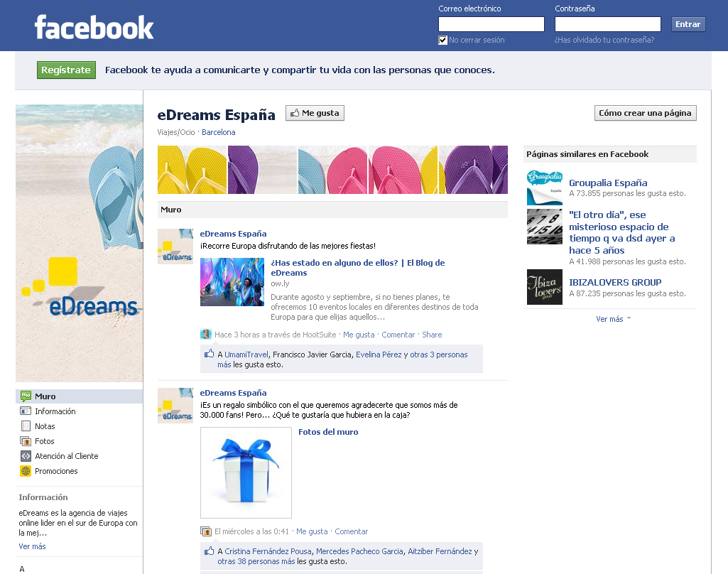Like the page with Me gusta button
This screenshot has height=574, width=728.
(315, 113)
